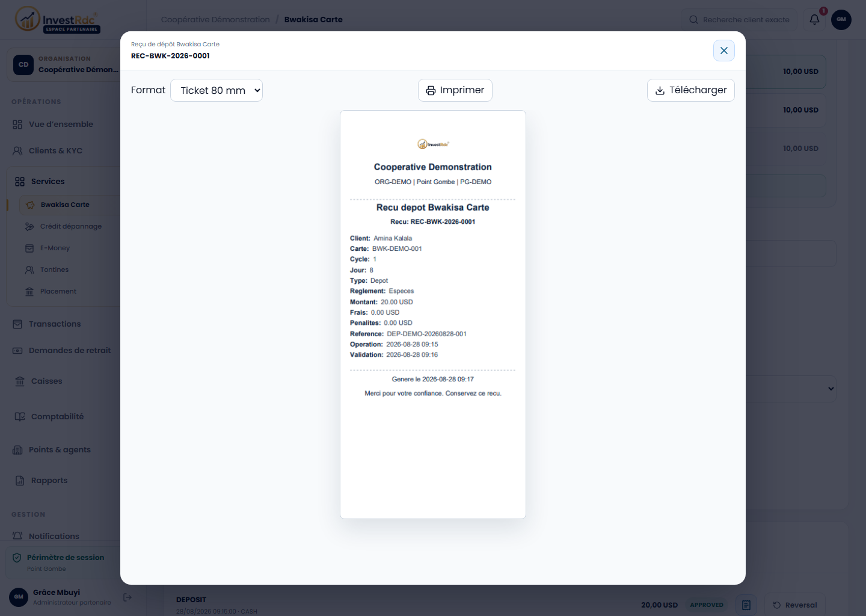Open Demandes de retrait
The height and width of the screenshot is (616, 866).
(x=70, y=350)
